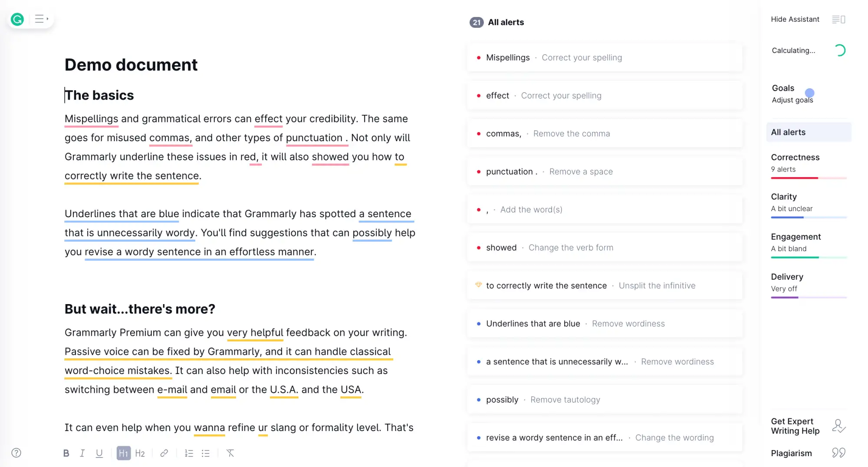Screen dimensions: 868x467
Task: Hide the Assistant panel
Action: tap(795, 19)
